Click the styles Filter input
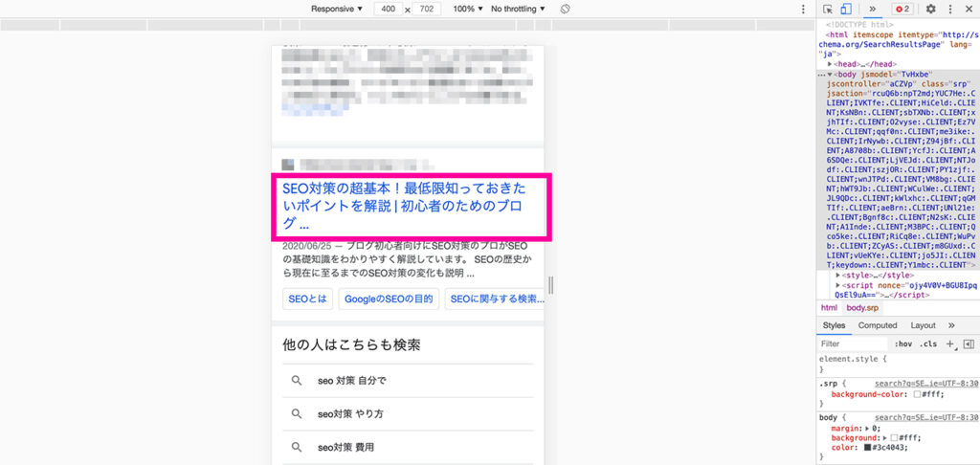This screenshot has width=980, height=465. coord(853,343)
